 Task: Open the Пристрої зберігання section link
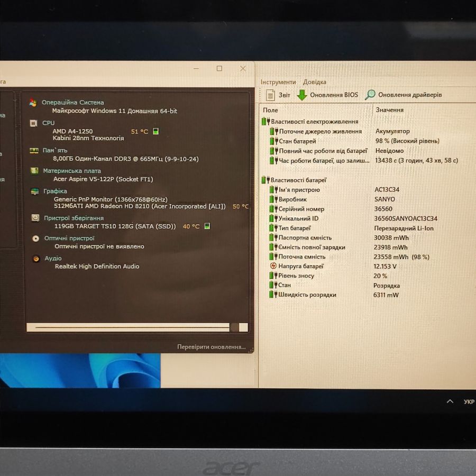[x=74, y=218]
